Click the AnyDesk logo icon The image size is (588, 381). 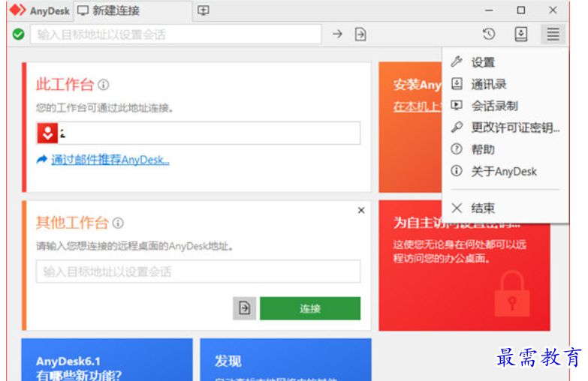click(17, 10)
